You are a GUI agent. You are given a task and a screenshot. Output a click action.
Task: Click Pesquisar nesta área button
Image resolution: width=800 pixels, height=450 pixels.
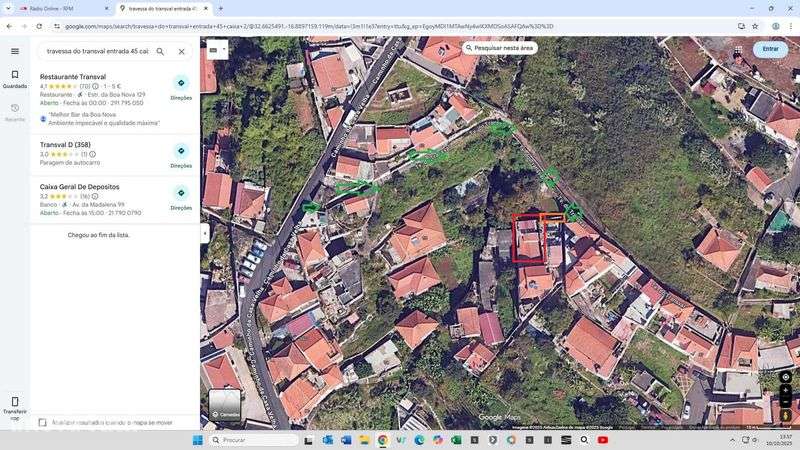[500, 48]
